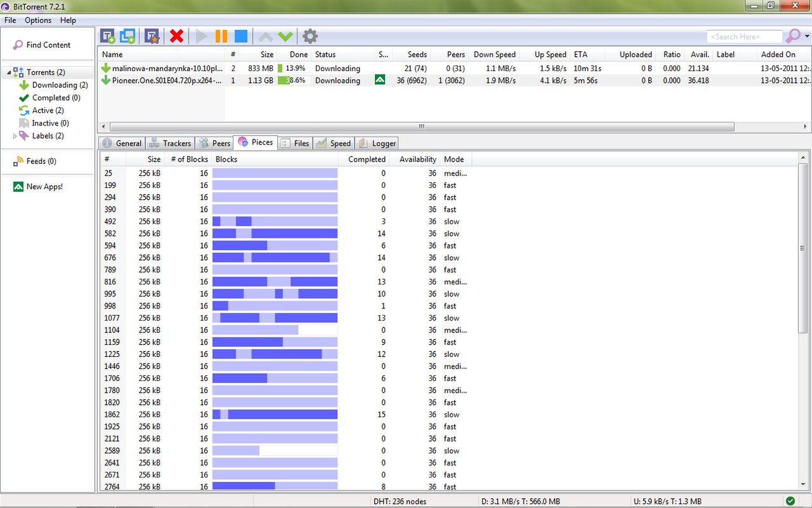
Task: Select the malinowa-mandarynka torrent row
Action: coord(454,69)
